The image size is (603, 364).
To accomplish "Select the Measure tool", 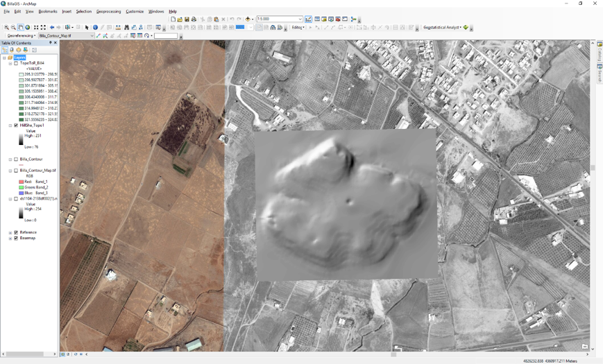I will 118,27.
